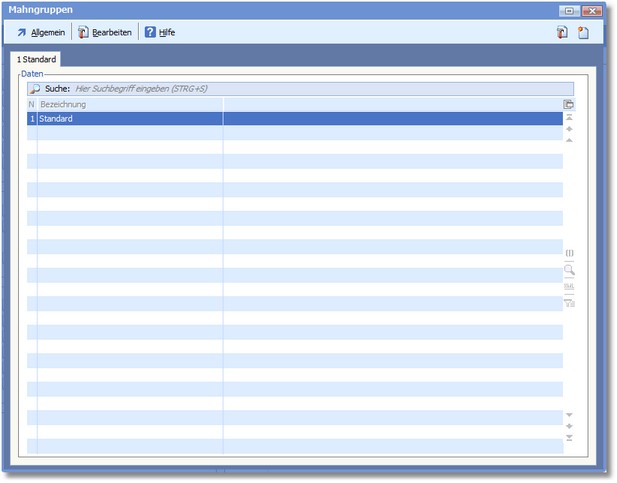The height and width of the screenshot is (483, 617).
Task: Jump to the last record arrow icon
Action: [569, 438]
